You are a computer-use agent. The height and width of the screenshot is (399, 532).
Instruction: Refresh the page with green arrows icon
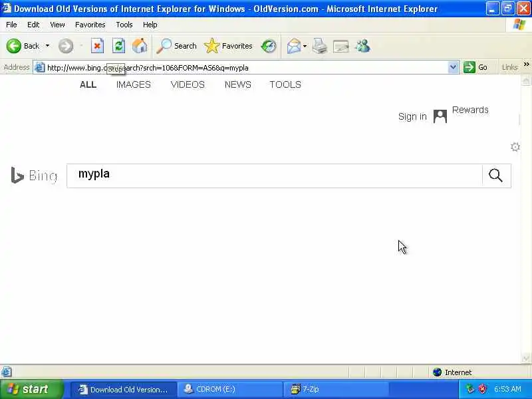pos(119,46)
